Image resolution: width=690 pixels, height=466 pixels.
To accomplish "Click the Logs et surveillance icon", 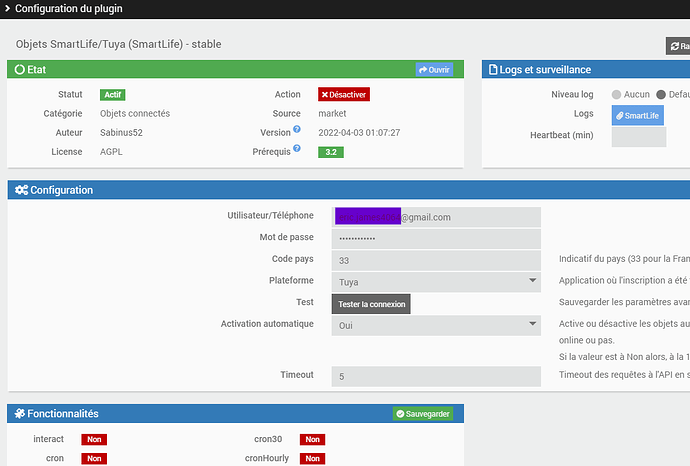I will click(x=494, y=70).
